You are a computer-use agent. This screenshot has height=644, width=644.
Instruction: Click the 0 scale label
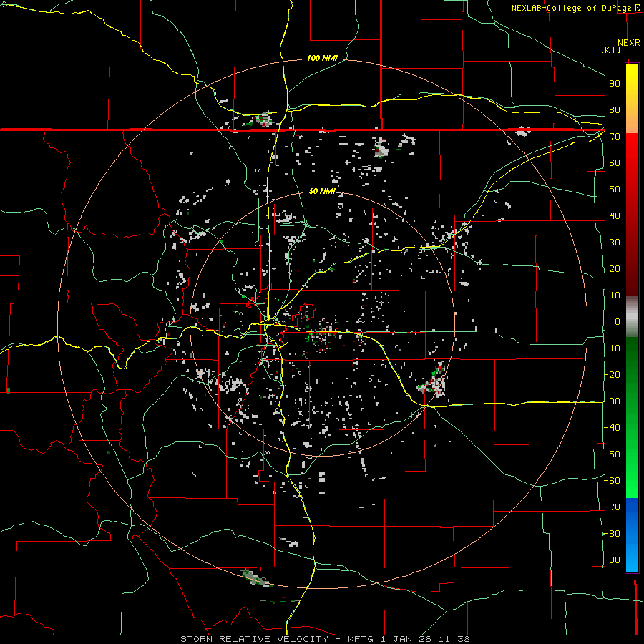coord(618,322)
